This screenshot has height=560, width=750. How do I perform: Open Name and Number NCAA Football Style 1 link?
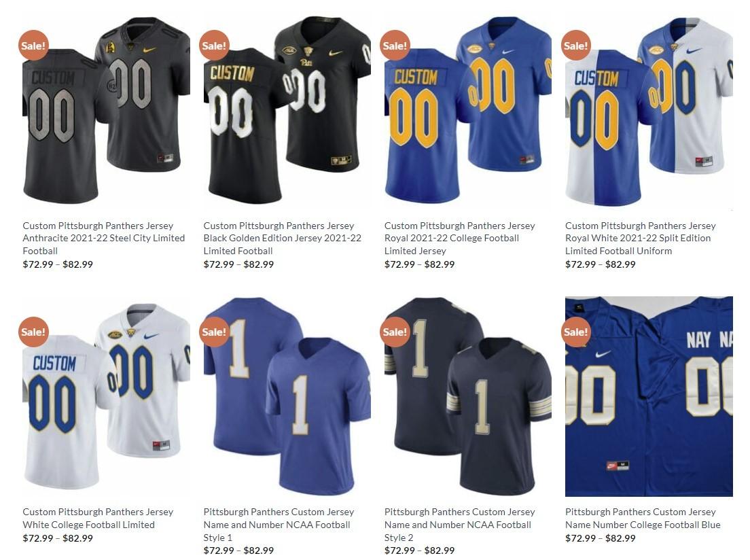click(279, 525)
